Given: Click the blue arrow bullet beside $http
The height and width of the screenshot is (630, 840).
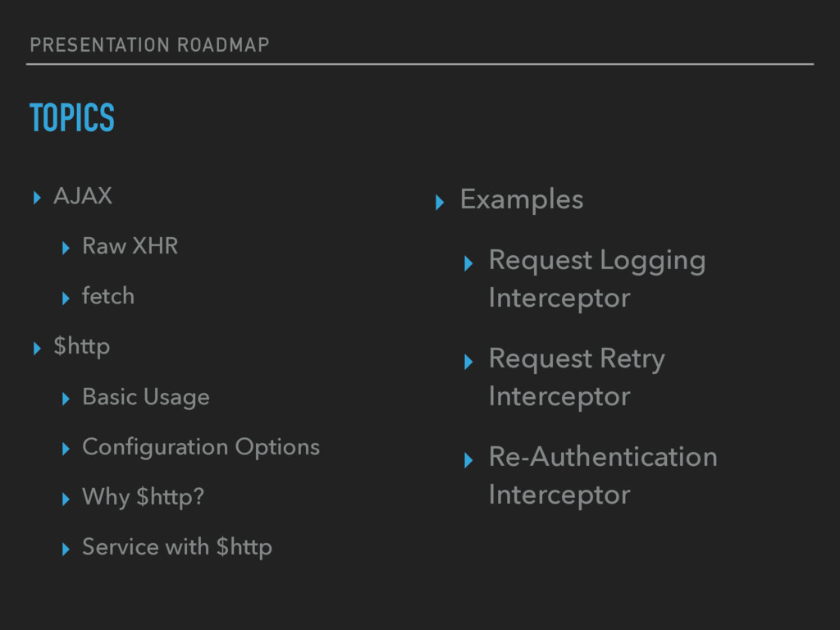Looking at the screenshot, I should pyautogui.click(x=37, y=349).
